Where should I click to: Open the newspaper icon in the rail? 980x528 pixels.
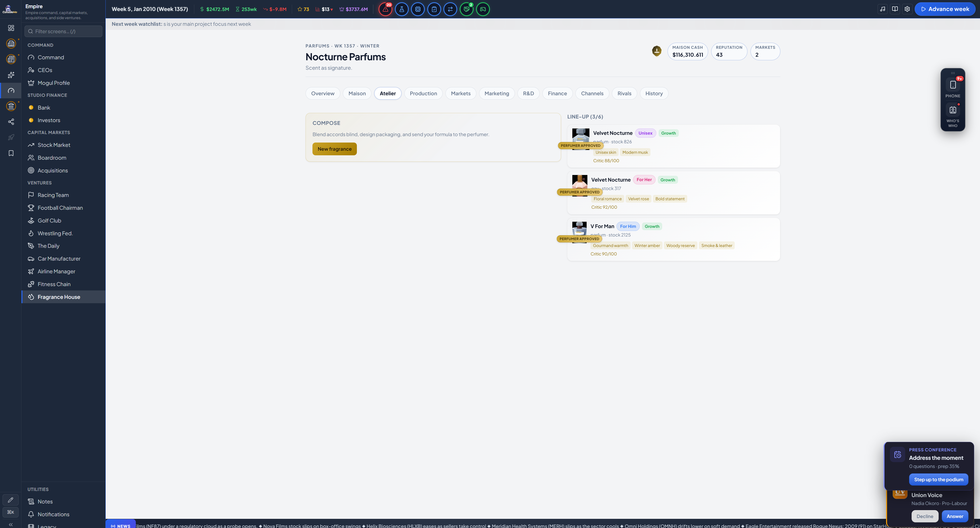[11, 59]
